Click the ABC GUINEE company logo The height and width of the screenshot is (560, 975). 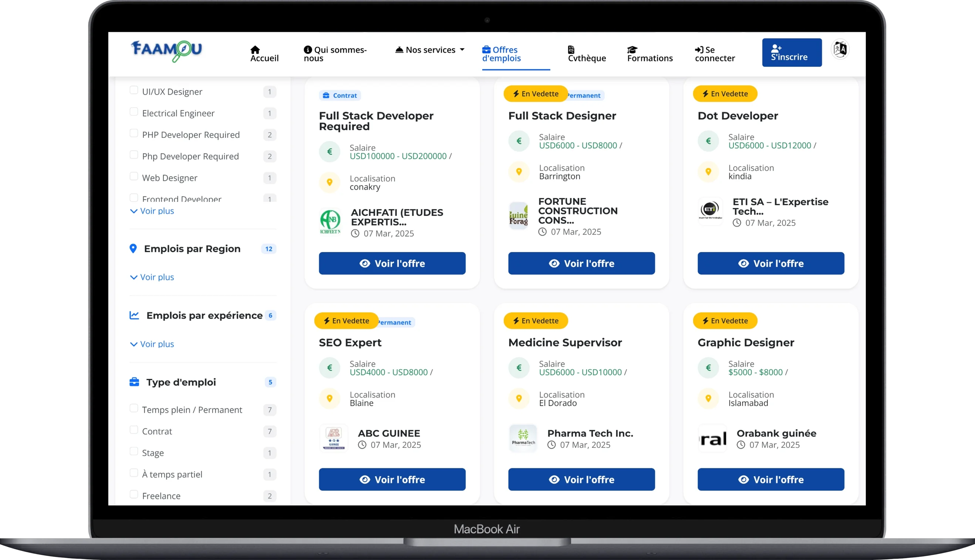click(334, 438)
